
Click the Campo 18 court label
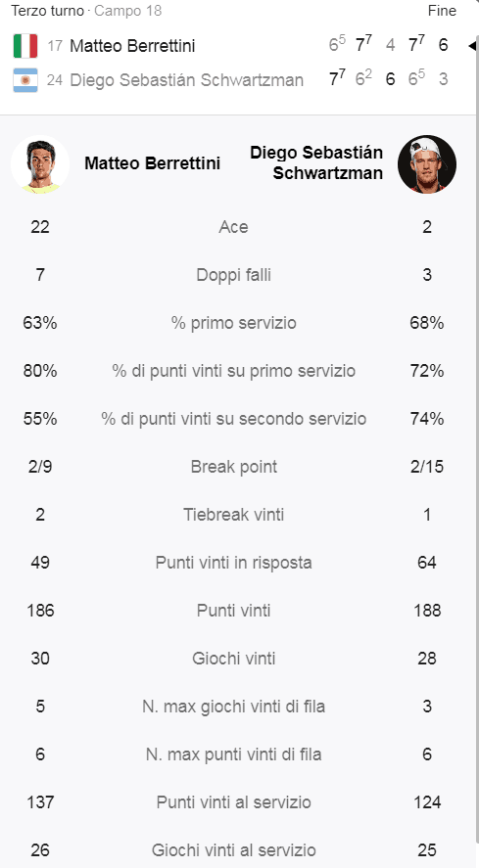pyautogui.click(x=128, y=11)
